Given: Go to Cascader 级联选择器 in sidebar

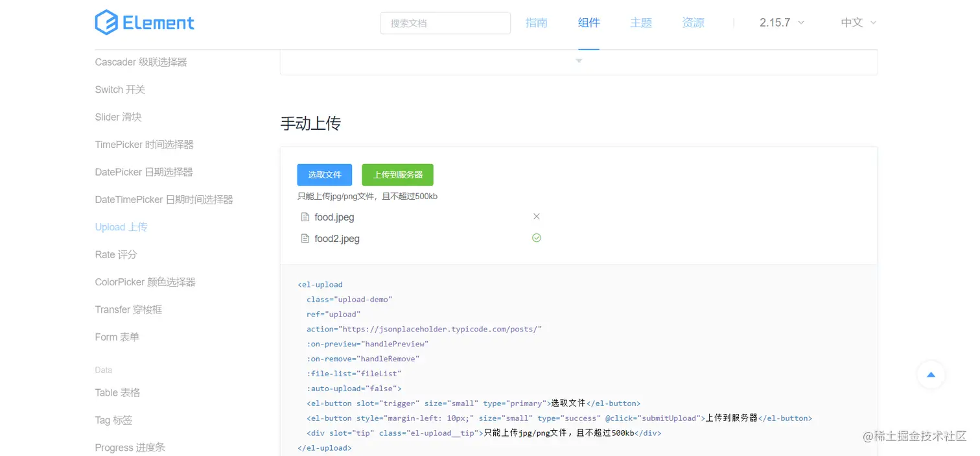Looking at the screenshot, I should 141,62.
